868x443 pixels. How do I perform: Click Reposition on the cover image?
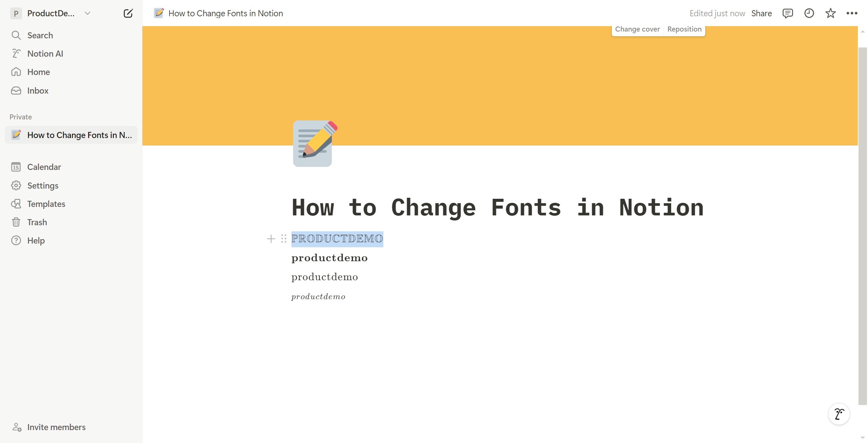click(684, 29)
